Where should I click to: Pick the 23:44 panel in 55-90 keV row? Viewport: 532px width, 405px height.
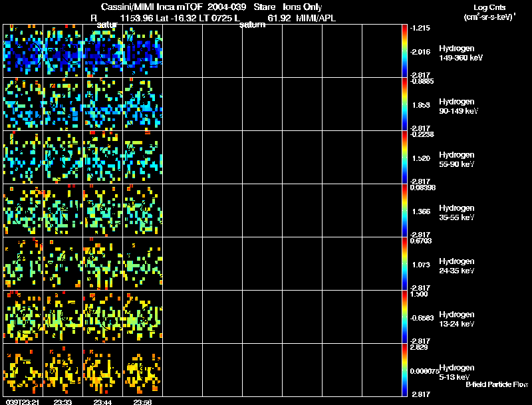pos(103,157)
